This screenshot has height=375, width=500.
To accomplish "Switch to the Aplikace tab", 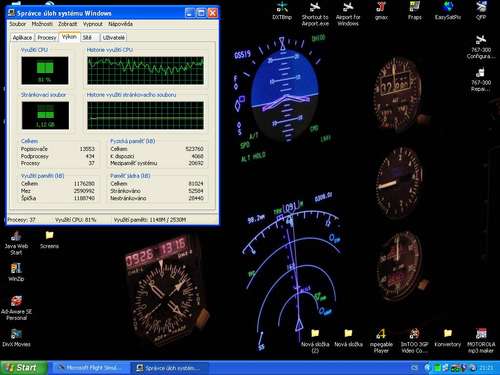I will [x=22, y=38].
